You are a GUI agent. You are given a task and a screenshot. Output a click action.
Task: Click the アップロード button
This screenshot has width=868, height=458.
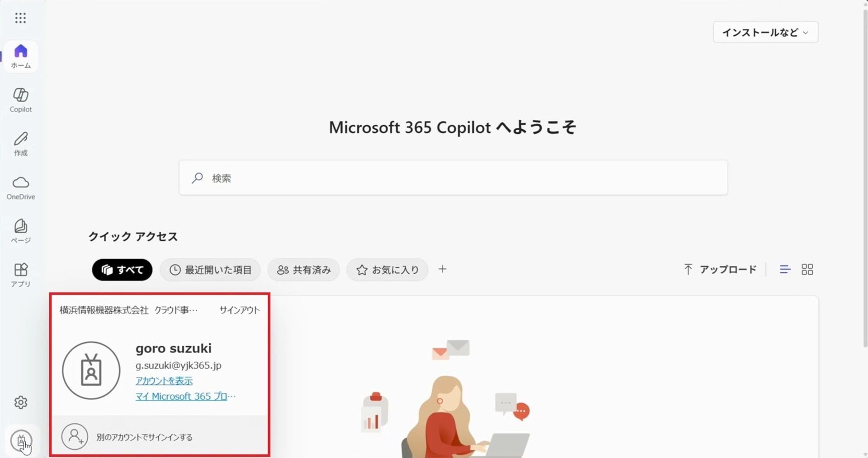click(x=720, y=270)
